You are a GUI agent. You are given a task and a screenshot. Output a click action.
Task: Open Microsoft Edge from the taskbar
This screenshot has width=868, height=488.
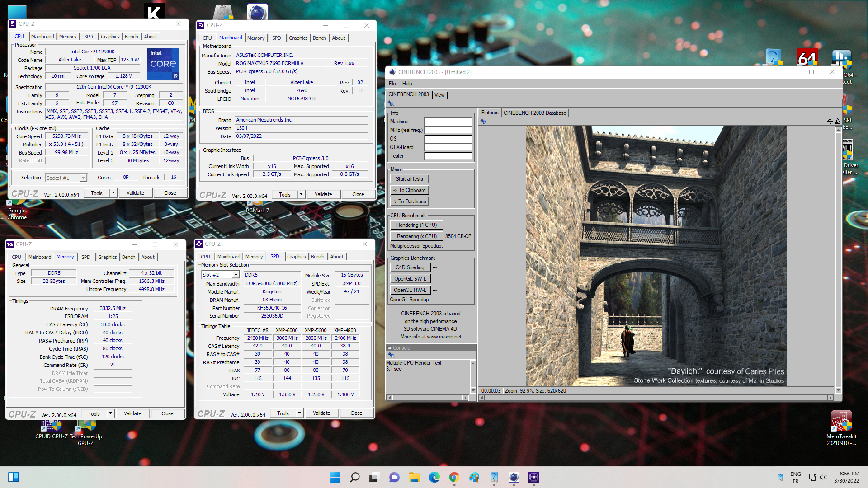tap(434, 477)
